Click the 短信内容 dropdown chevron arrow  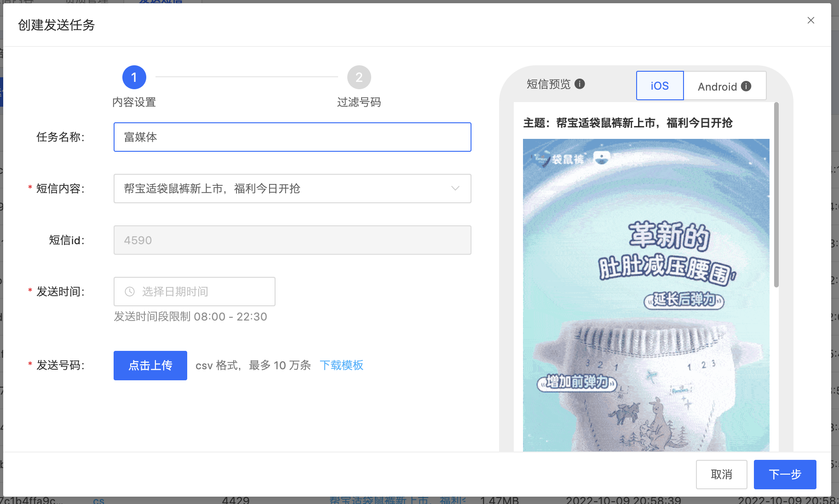pyautogui.click(x=455, y=189)
